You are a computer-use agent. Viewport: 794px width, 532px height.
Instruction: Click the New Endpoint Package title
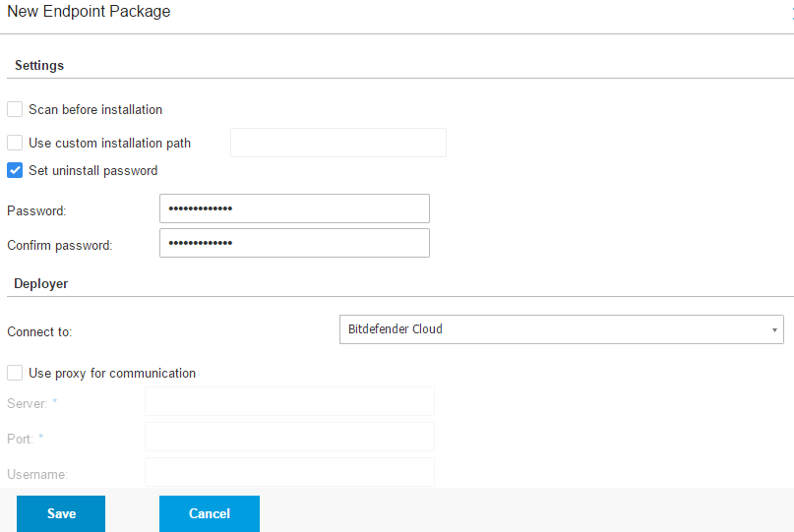pos(89,11)
